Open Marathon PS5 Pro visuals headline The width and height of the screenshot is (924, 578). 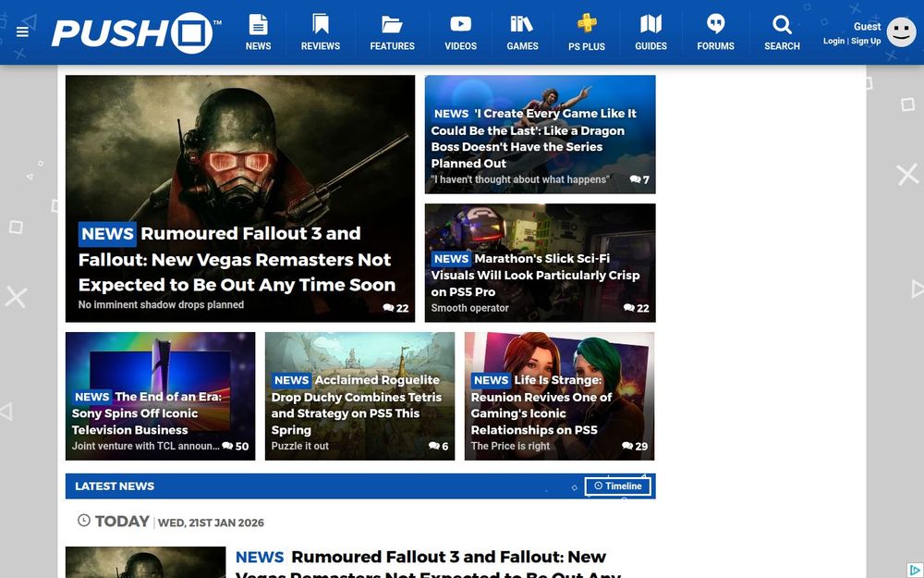click(535, 275)
